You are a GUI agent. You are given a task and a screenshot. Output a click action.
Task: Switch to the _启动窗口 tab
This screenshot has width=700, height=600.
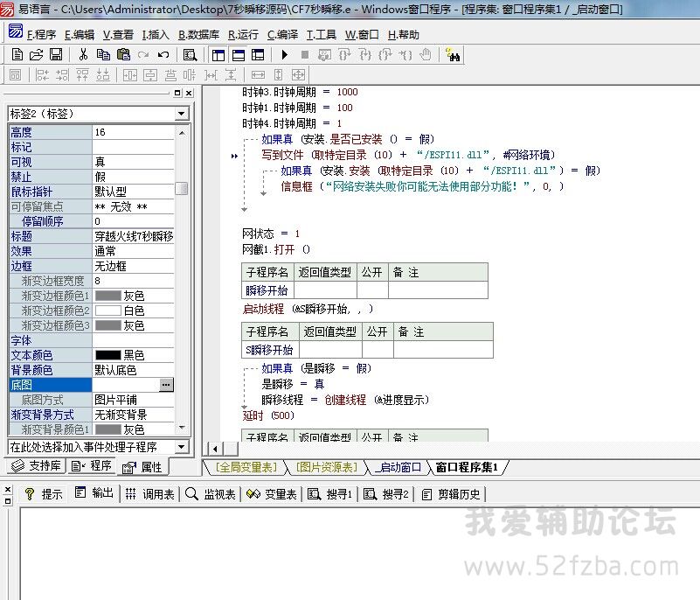pyautogui.click(x=399, y=467)
